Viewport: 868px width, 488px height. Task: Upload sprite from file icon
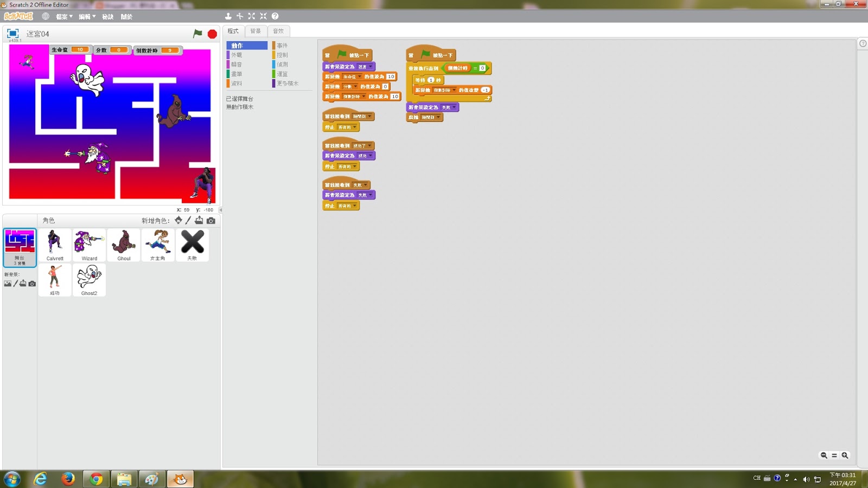[x=199, y=220]
